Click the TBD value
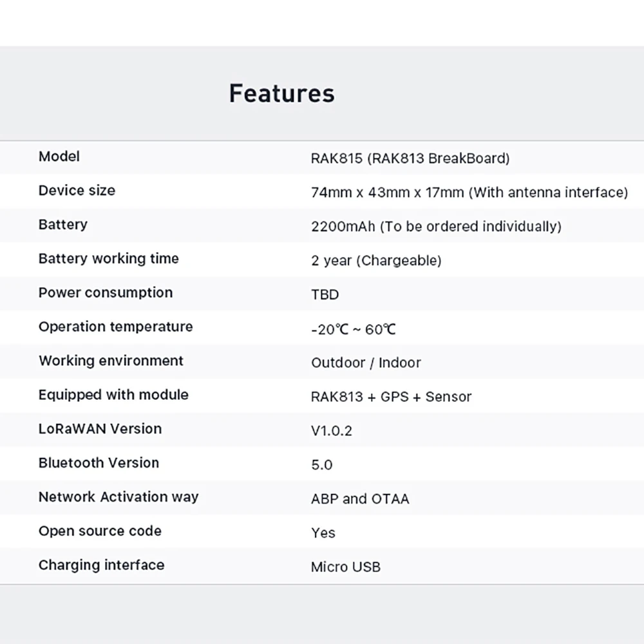This screenshot has height=644, width=644. click(325, 294)
